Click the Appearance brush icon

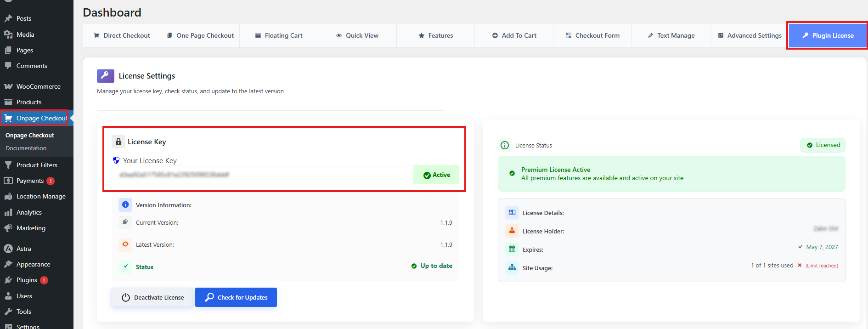coord(8,264)
